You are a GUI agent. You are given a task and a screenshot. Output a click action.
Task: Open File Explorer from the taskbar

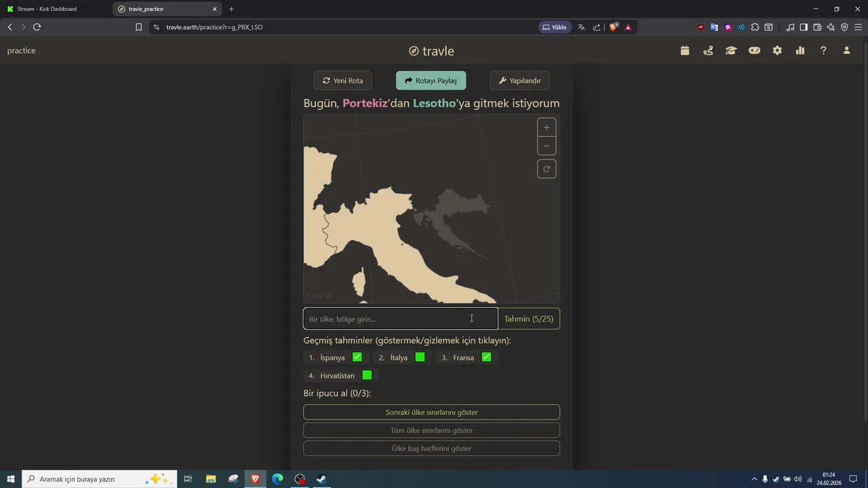tap(211, 479)
